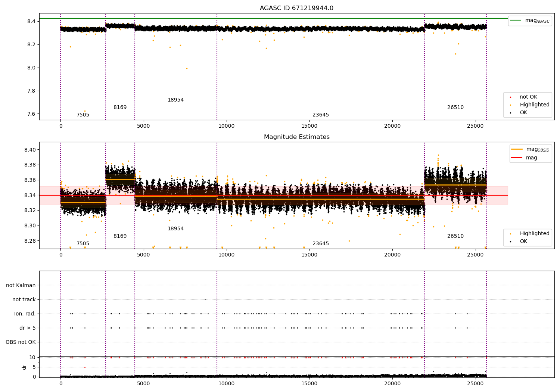The width and height of the screenshot is (560, 392).
Task: Click the "not Kalman" row label
Action: 21,286
